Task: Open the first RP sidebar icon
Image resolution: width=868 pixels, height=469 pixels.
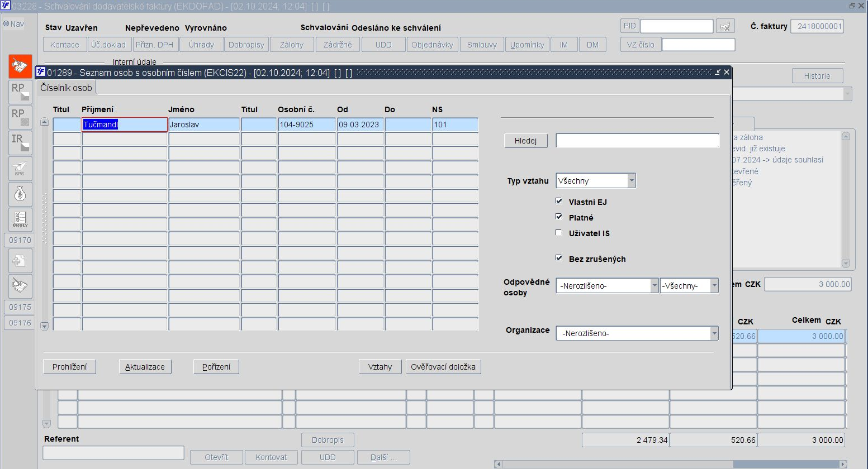Action: coord(20,92)
